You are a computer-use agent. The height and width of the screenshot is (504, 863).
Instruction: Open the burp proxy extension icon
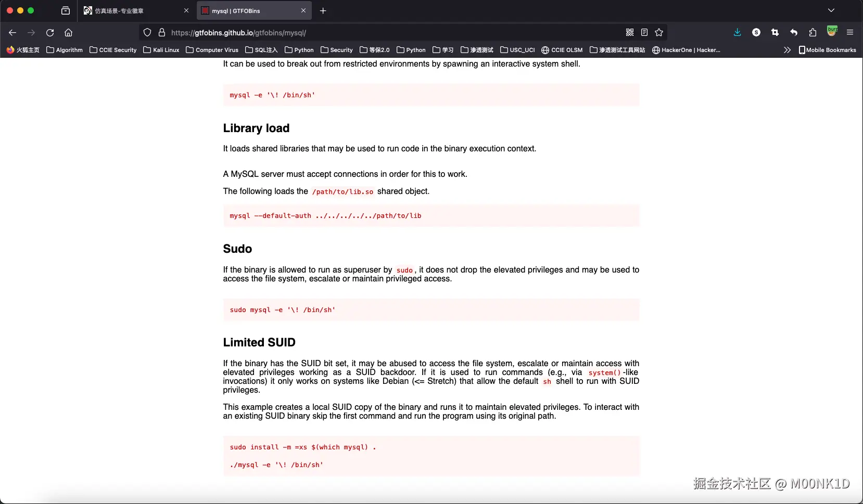832,31
